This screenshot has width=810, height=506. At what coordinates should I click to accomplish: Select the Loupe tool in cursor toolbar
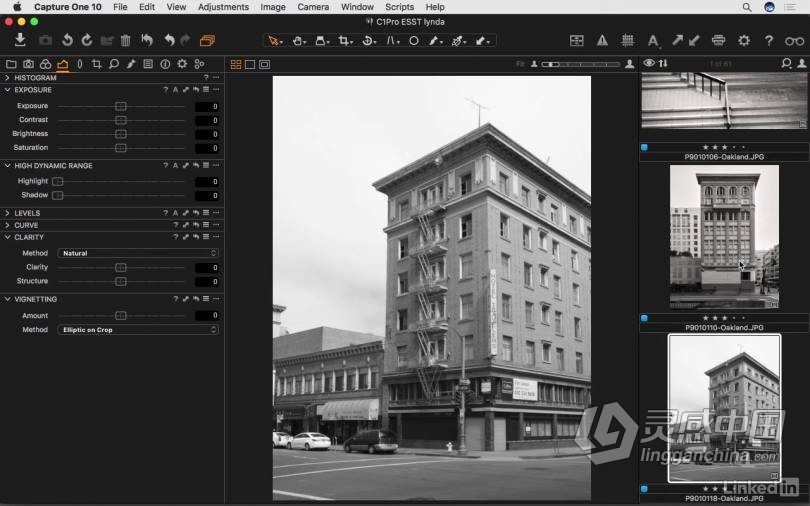pyautogui.click(x=321, y=40)
